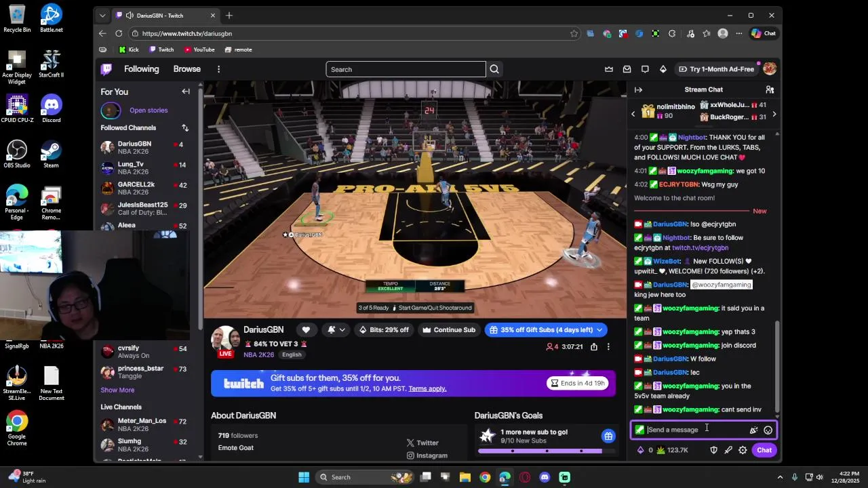This screenshot has height=488, width=868.
Task: Click the chat panel scrollbar
Action: [x=777, y=366]
